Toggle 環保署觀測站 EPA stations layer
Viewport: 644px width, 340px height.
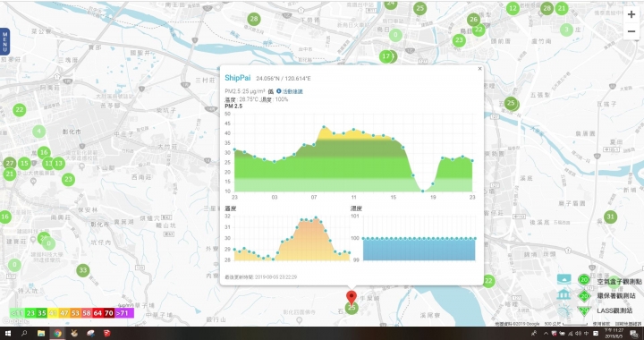pos(616,295)
